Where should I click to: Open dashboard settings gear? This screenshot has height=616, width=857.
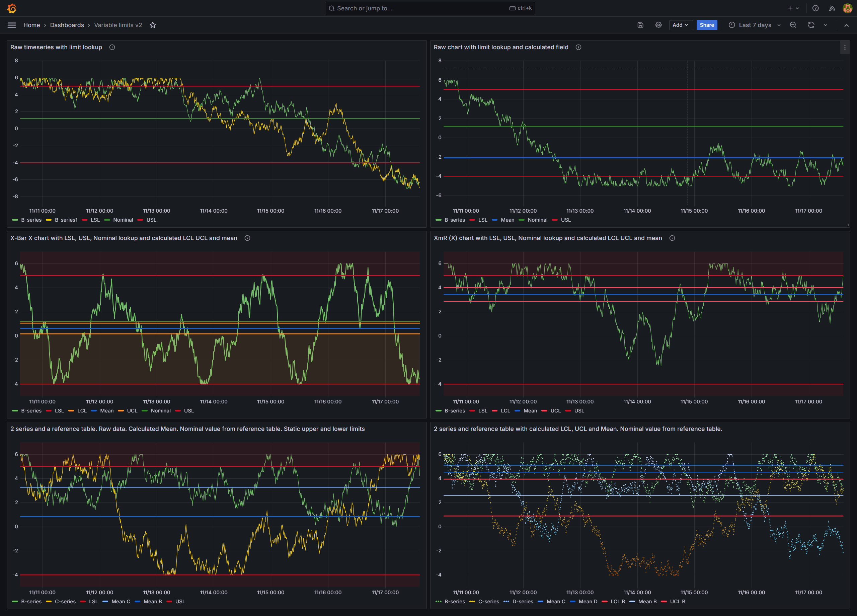[x=658, y=25]
